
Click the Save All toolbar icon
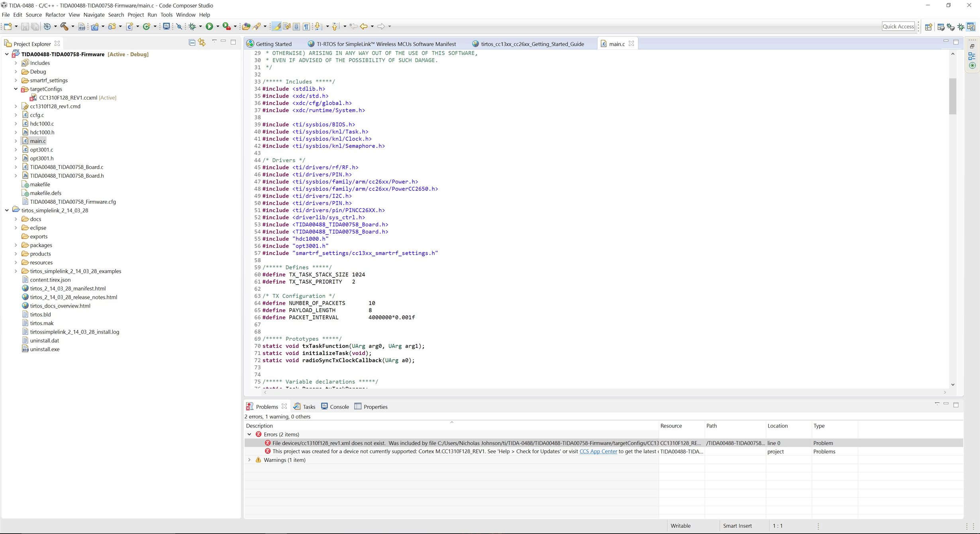coord(35,26)
